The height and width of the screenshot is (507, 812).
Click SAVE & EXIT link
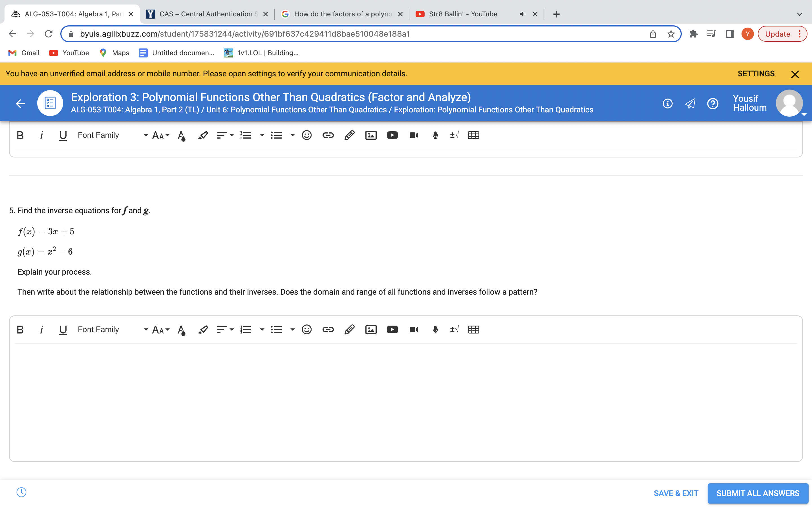pos(676,493)
